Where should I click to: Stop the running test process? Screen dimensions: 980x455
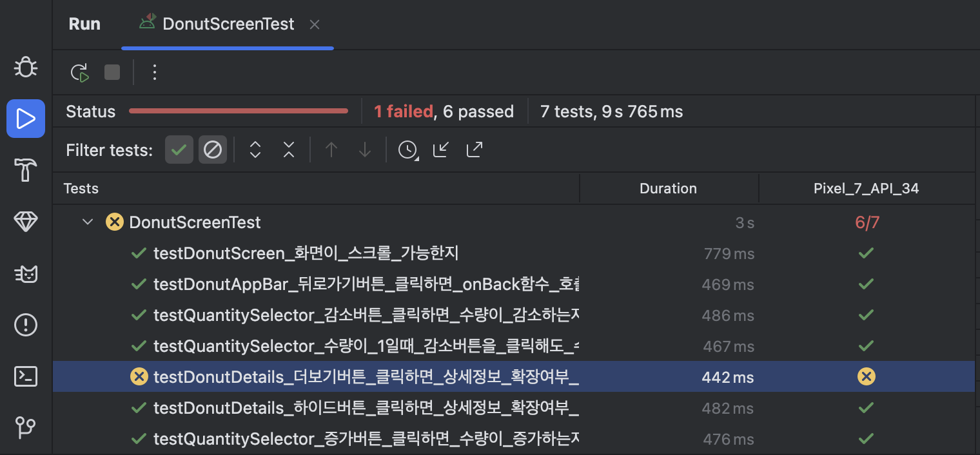[112, 72]
